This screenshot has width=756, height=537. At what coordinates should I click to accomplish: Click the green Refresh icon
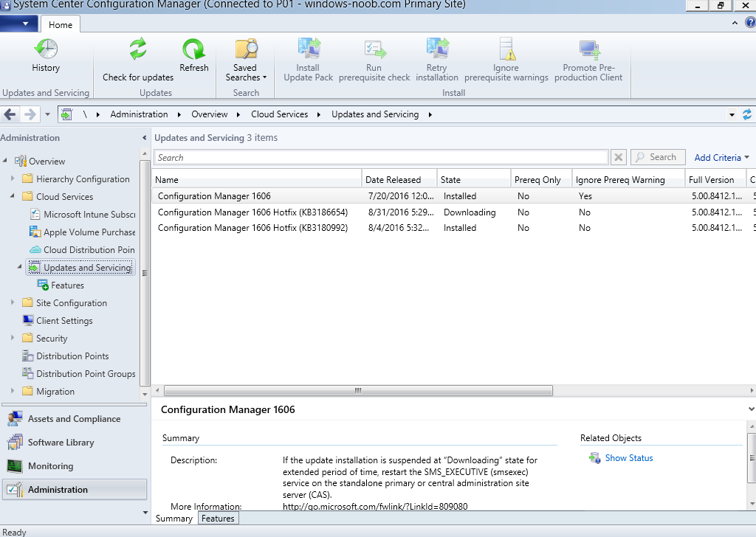pyautogui.click(x=194, y=49)
